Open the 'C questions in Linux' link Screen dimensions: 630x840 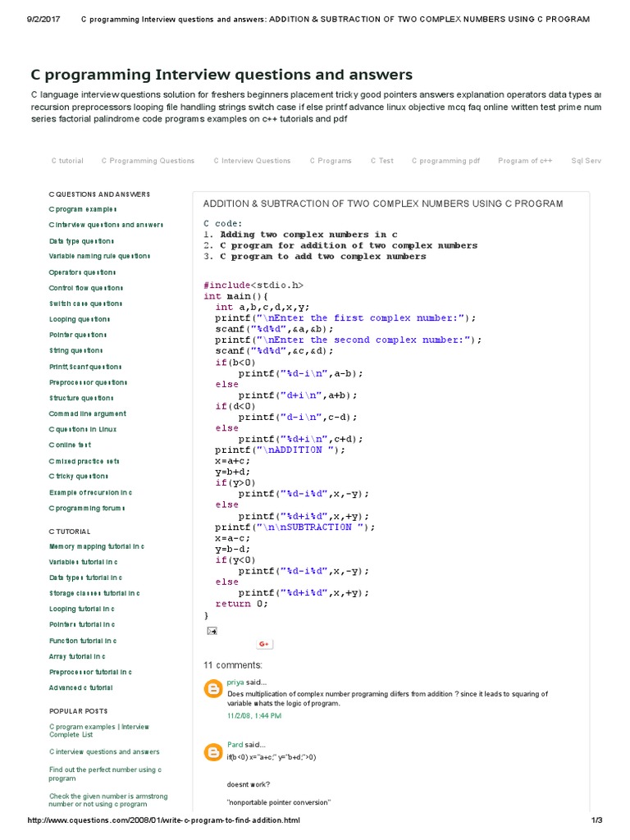[83, 429]
